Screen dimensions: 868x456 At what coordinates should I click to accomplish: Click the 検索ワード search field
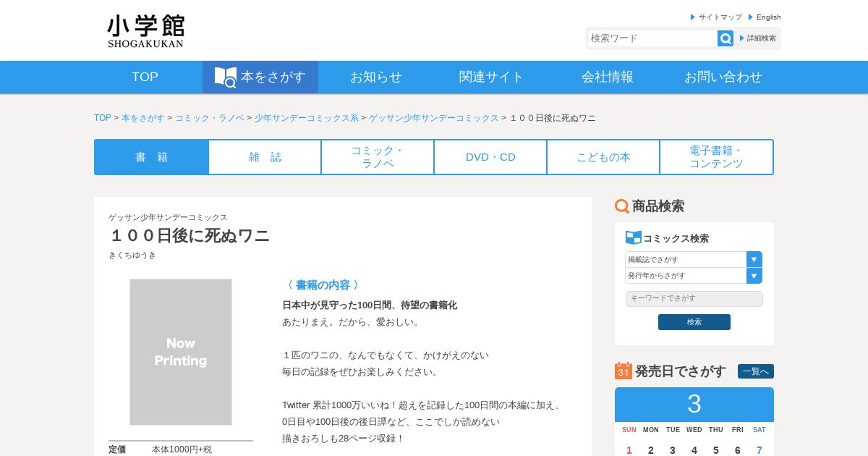(x=652, y=38)
